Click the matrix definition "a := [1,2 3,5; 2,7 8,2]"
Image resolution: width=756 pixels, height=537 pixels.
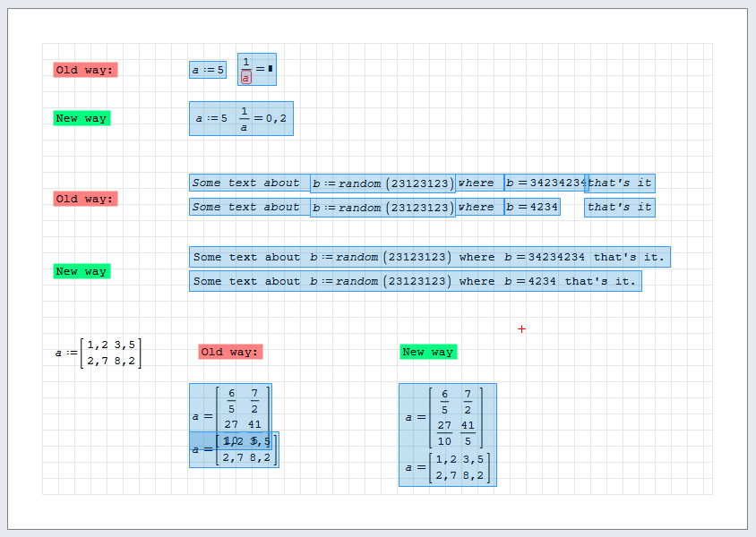coord(99,353)
